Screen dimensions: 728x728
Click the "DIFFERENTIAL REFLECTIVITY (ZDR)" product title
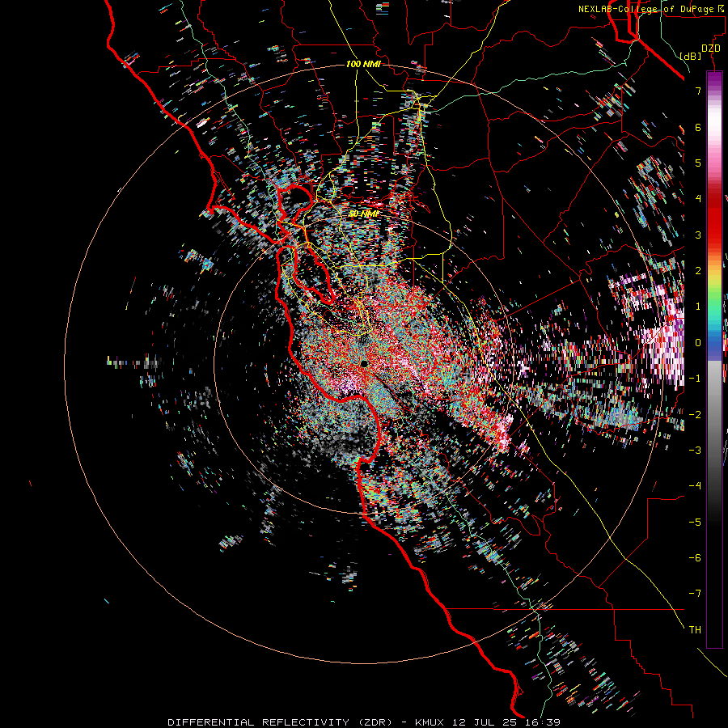tap(280, 722)
